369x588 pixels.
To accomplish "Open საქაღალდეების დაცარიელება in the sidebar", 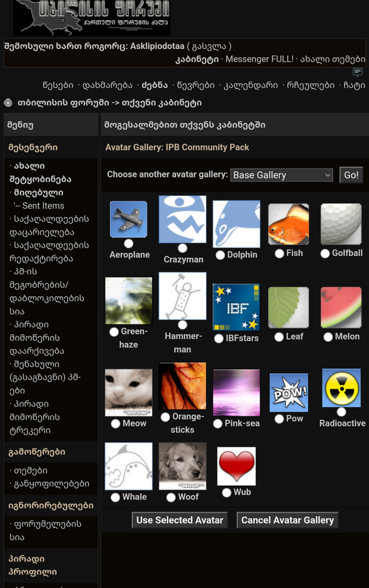I will pos(49,225).
